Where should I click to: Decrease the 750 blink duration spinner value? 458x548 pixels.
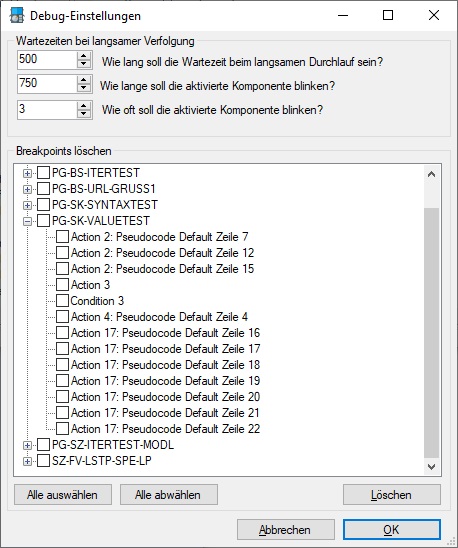[84, 88]
